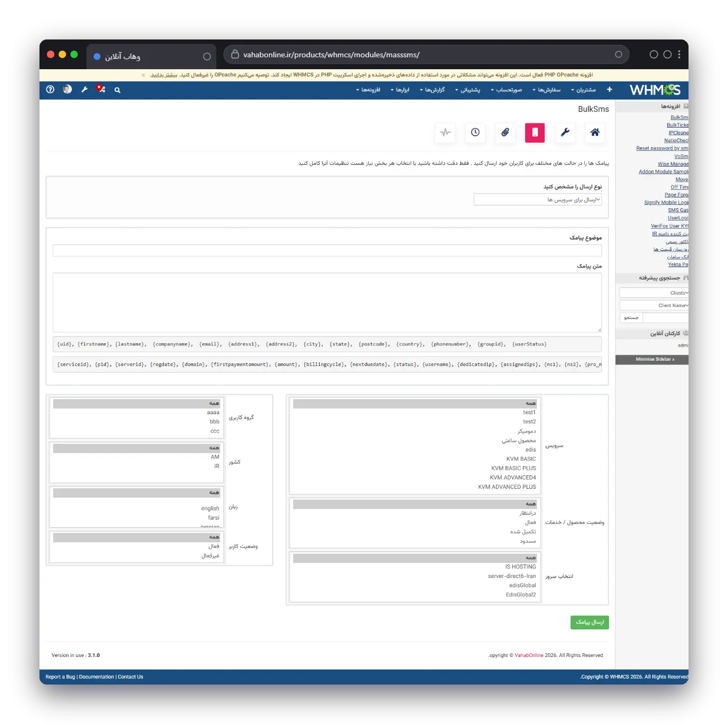Open the Client Name dropdown in sidebar
Image resolution: width=728 pixels, height=724 pixels.
(x=654, y=305)
